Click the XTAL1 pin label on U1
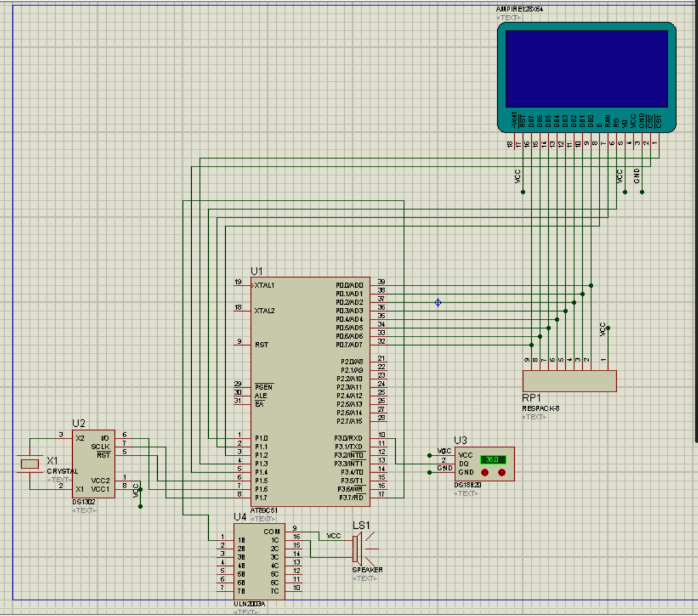The image size is (698, 616). [265, 286]
